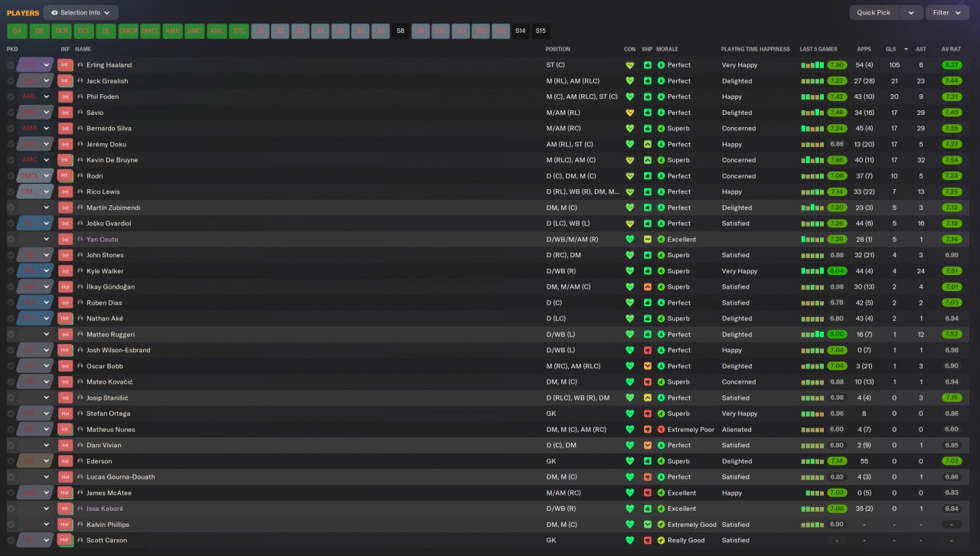Open the AMR position dropdown for Bernardo Silva

pyautogui.click(x=35, y=129)
